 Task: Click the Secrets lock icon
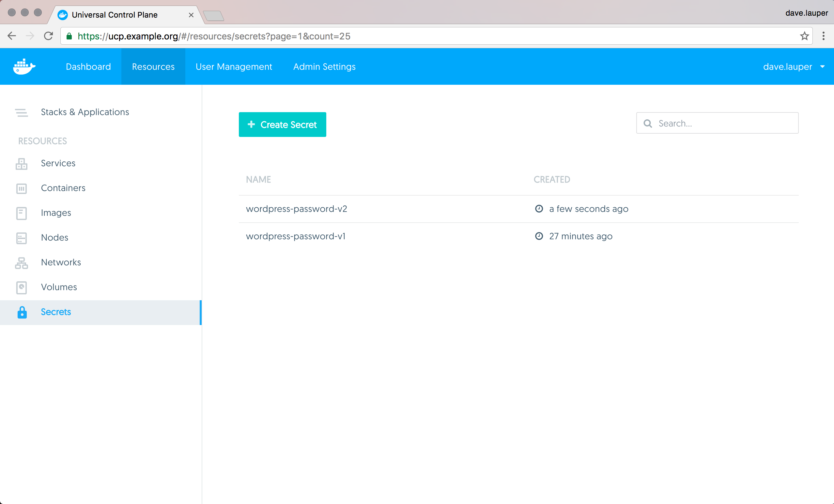[22, 312]
